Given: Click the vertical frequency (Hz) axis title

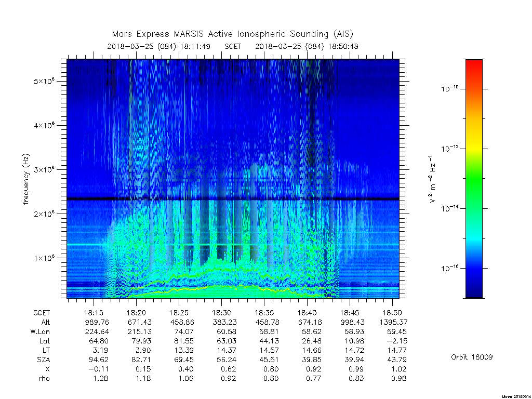Looking at the screenshot, I should [x=26, y=179].
